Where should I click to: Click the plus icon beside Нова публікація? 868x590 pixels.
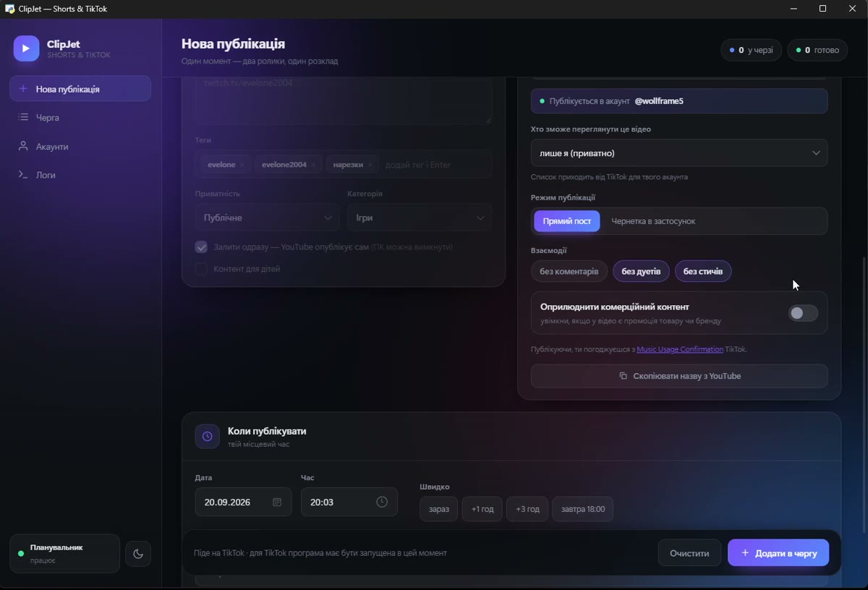tap(23, 89)
